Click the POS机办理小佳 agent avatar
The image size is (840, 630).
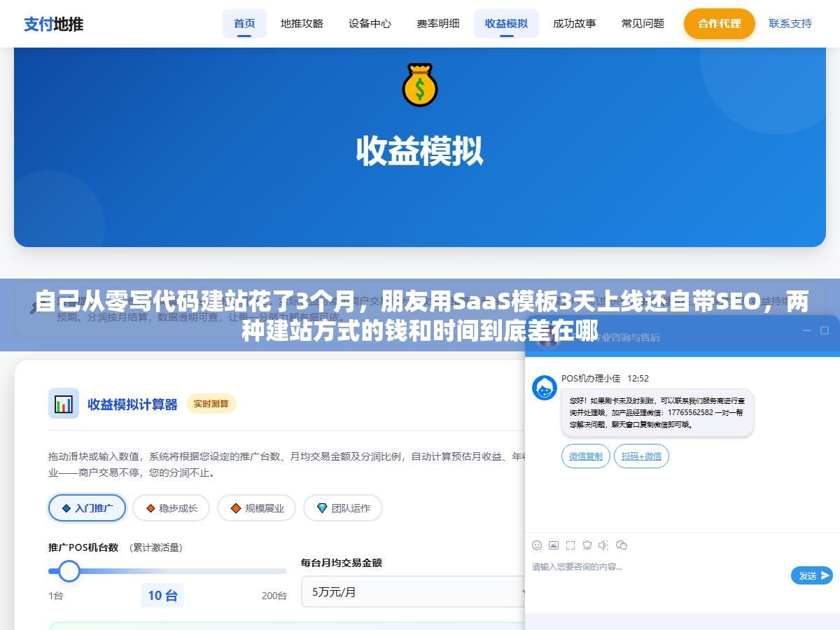pyautogui.click(x=545, y=388)
